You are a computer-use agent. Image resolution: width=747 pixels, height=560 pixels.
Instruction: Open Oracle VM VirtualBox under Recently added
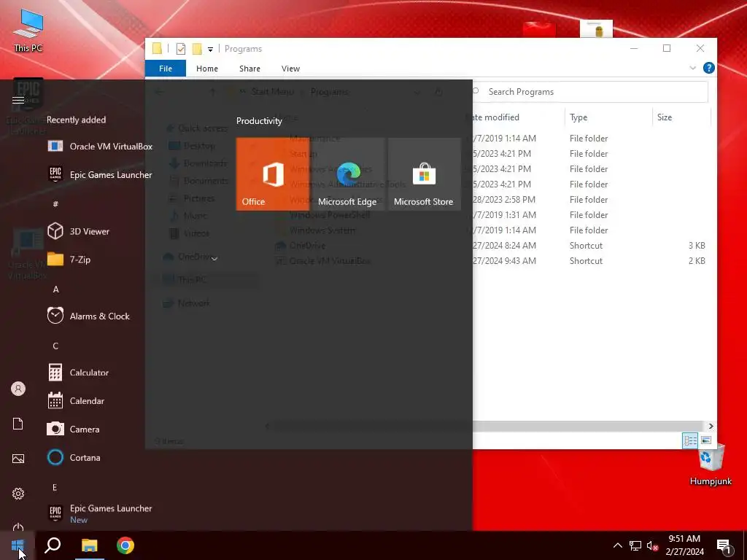pyautogui.click(x=100, y=146)
